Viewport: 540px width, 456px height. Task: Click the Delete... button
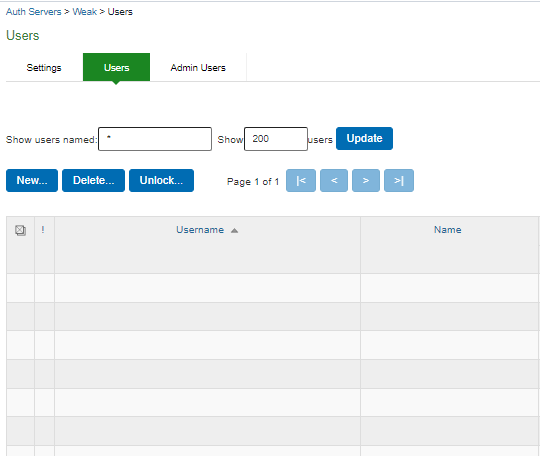tap(93, 180)
